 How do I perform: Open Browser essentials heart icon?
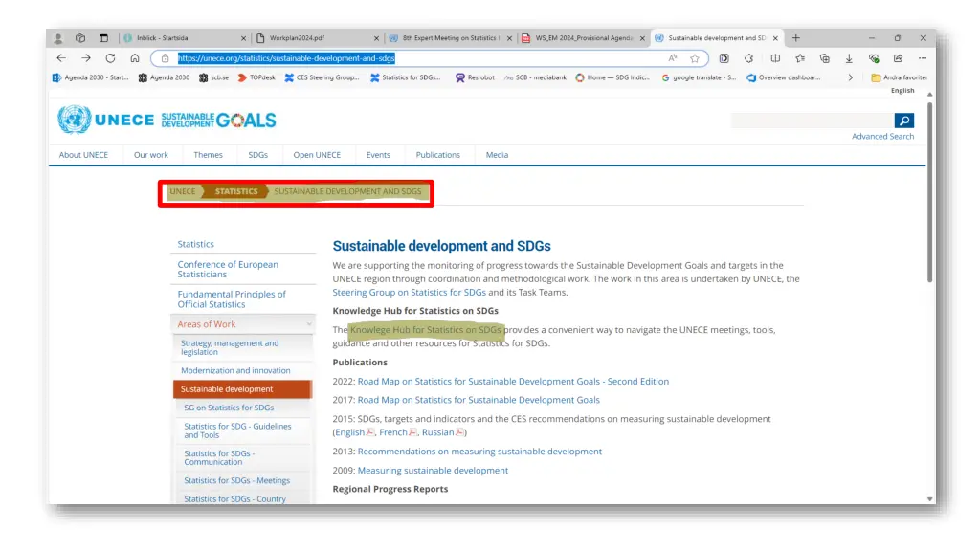coord(874,58)
